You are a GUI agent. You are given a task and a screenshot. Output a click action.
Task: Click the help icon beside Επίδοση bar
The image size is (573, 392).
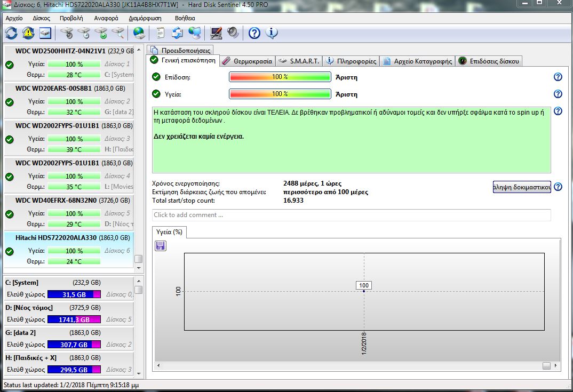pyautogui.click(x=558, y=77)
